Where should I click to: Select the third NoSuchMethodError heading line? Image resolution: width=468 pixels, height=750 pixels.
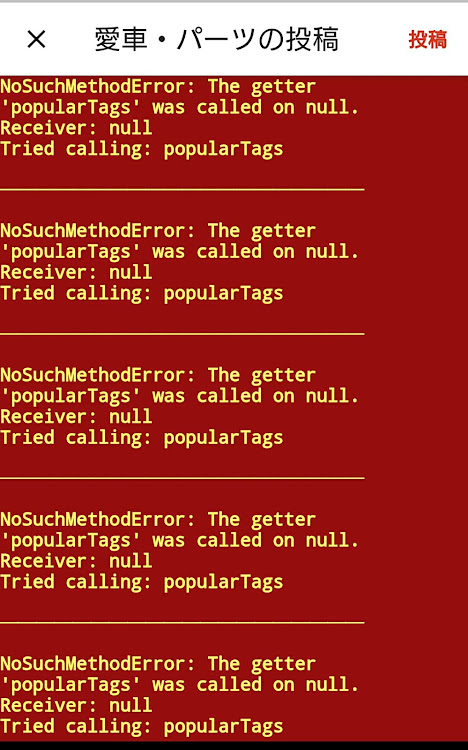point(158,375)
